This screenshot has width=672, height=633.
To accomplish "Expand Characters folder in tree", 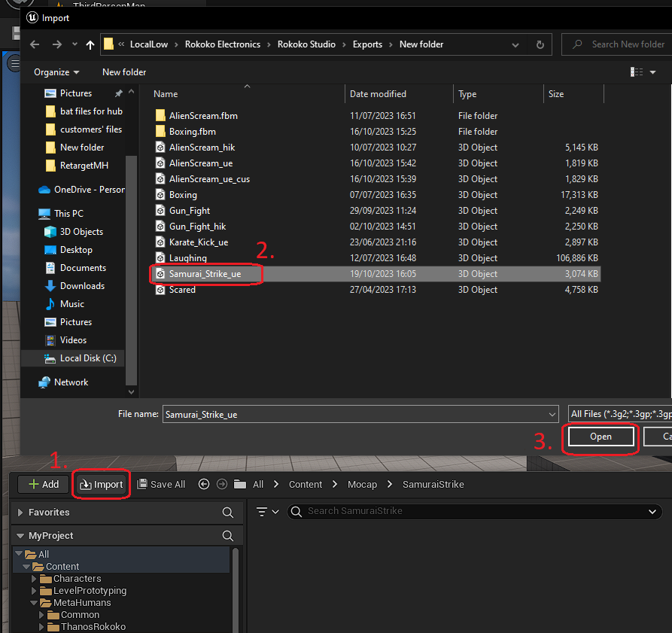I will pyautogui.click(x=34, y=579).
